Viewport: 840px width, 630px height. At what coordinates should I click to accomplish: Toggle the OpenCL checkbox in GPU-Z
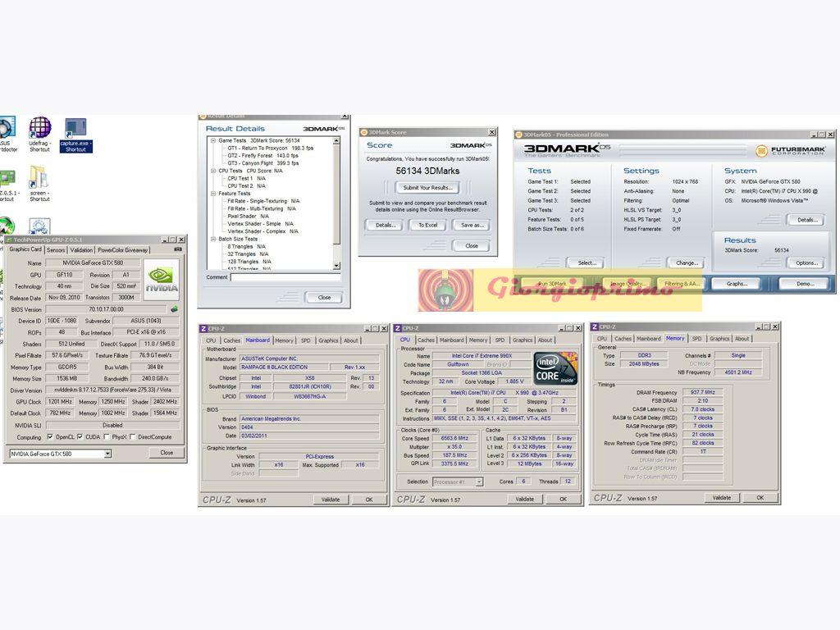tap(50, 437)
